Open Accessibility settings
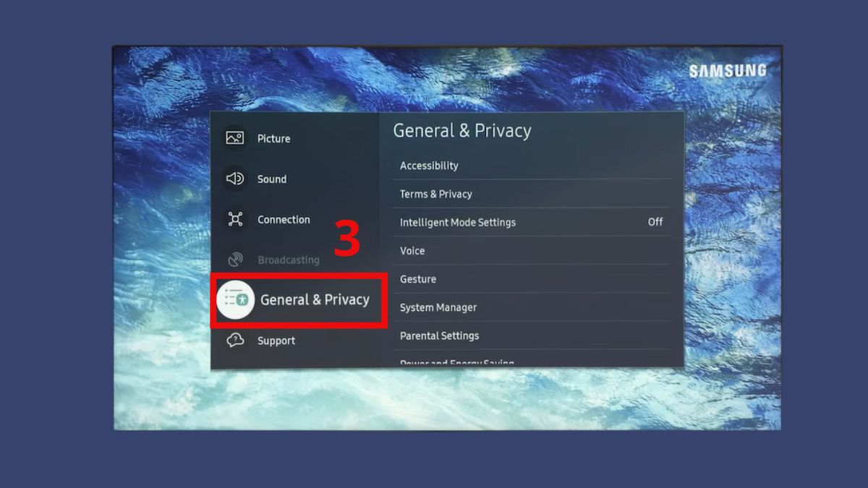This screenshot has height=488, width=868. point(429,166)
